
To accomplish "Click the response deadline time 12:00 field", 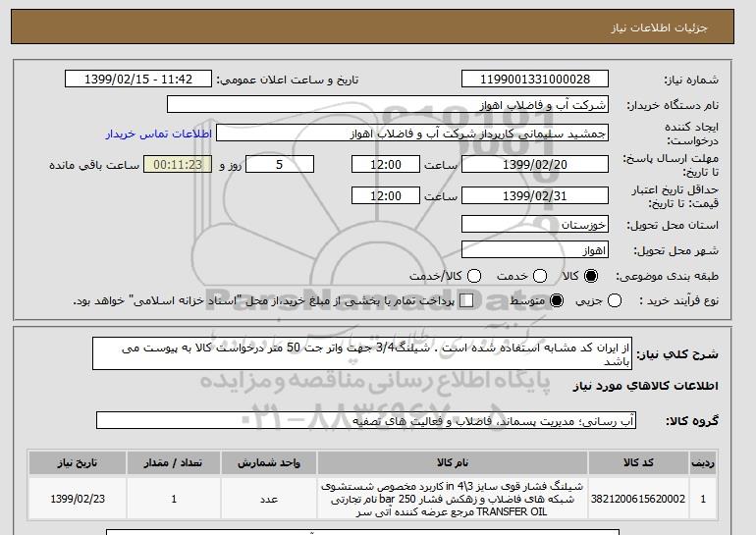I will point(386,164).
